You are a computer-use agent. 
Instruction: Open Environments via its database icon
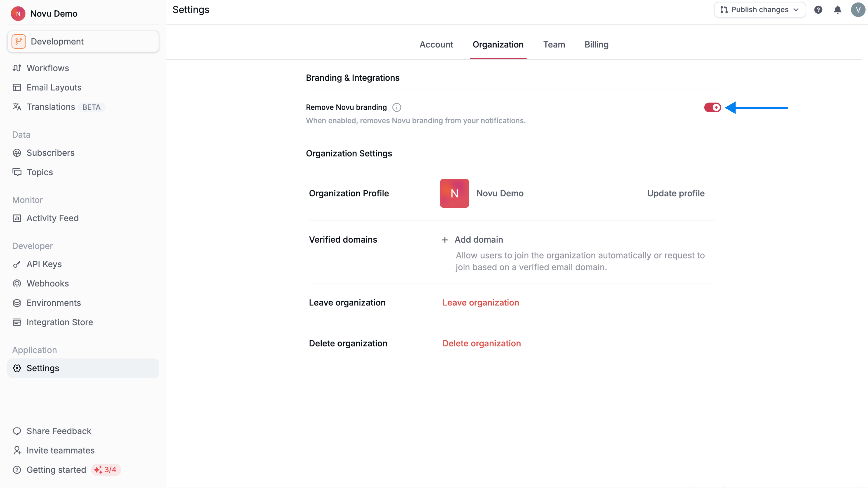click(17, 303)
